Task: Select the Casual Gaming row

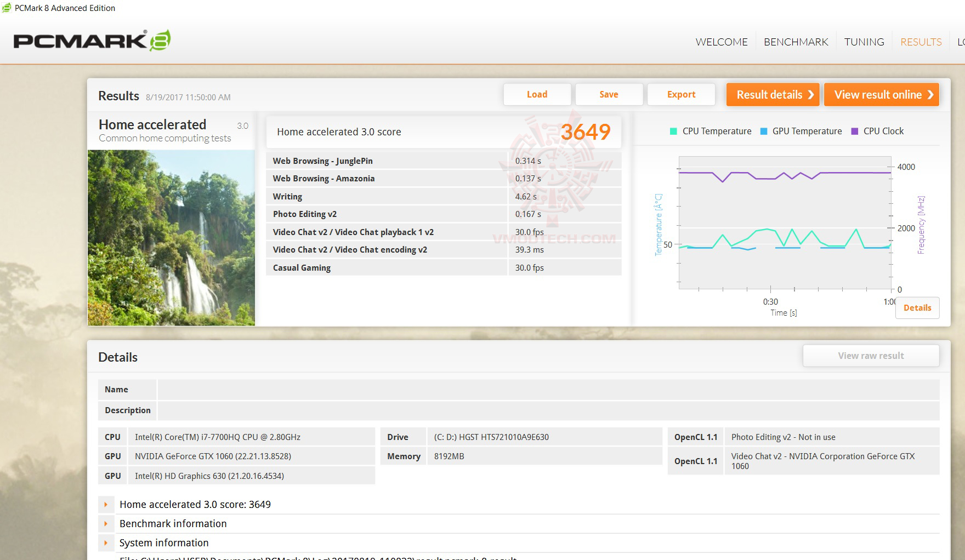Action: tap(444, 267)
